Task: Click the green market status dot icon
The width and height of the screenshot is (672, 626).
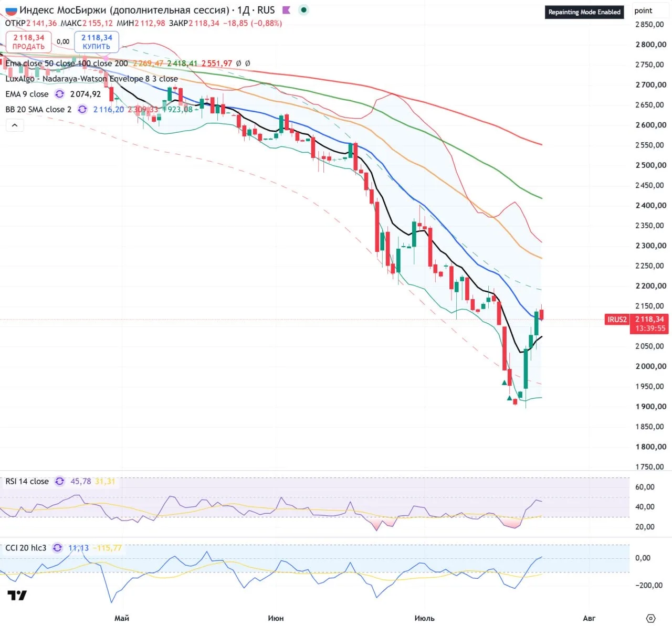Action: (x=303, y=10)
